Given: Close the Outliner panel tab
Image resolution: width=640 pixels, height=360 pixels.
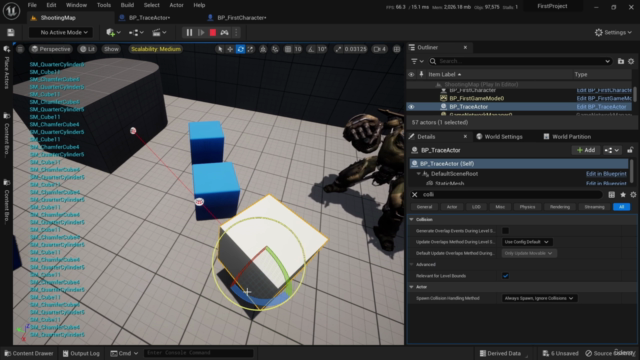Looking at the screenshot, I should point(465,47).
